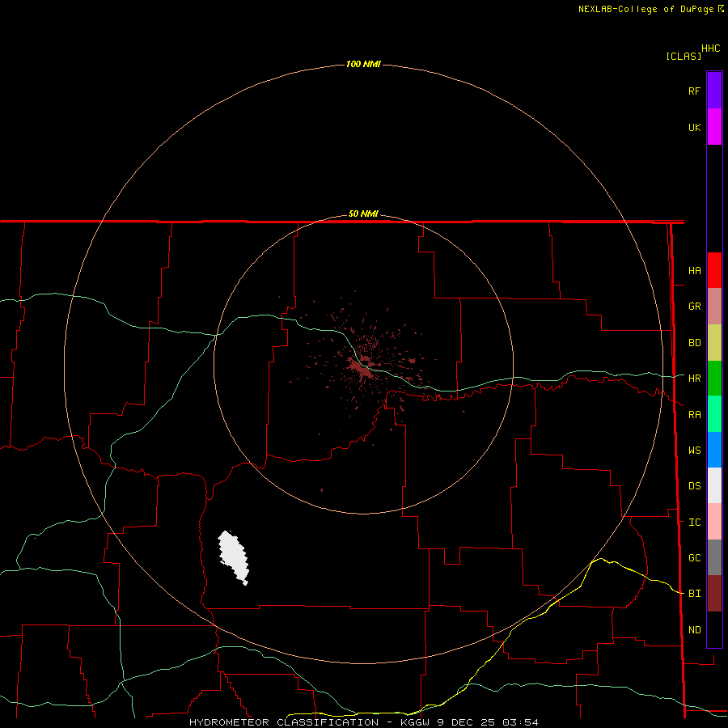Click the IC pink color swatch
Screen dimensions: 728x728
[714, 522]
